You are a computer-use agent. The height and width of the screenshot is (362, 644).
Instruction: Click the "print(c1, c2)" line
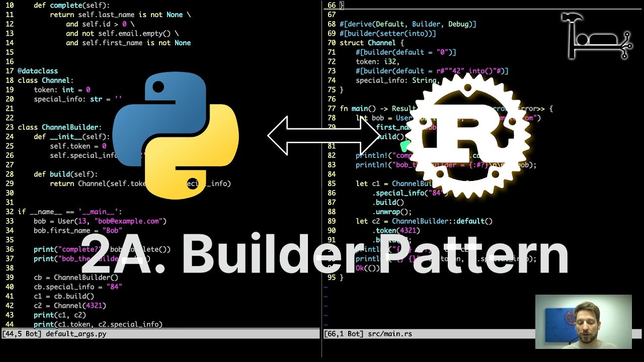pos(60,315)
